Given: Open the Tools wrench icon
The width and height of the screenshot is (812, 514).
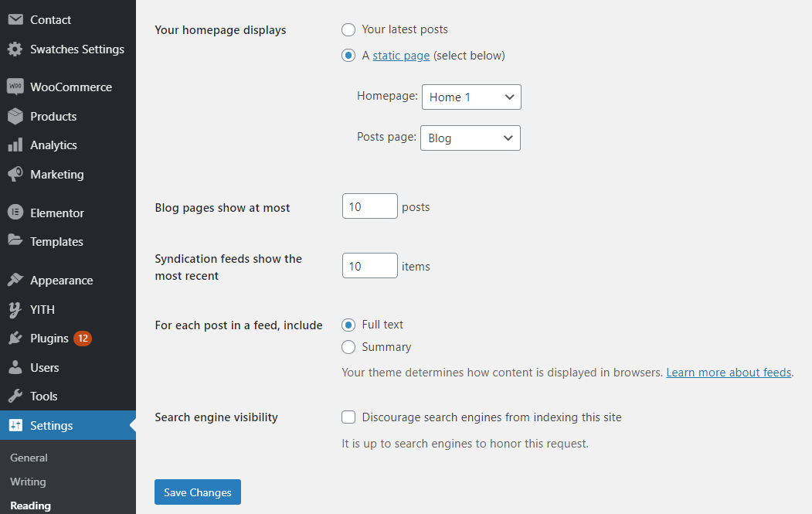Looking at the screenshot, I should pyautogui.click(x=15, y=397).
